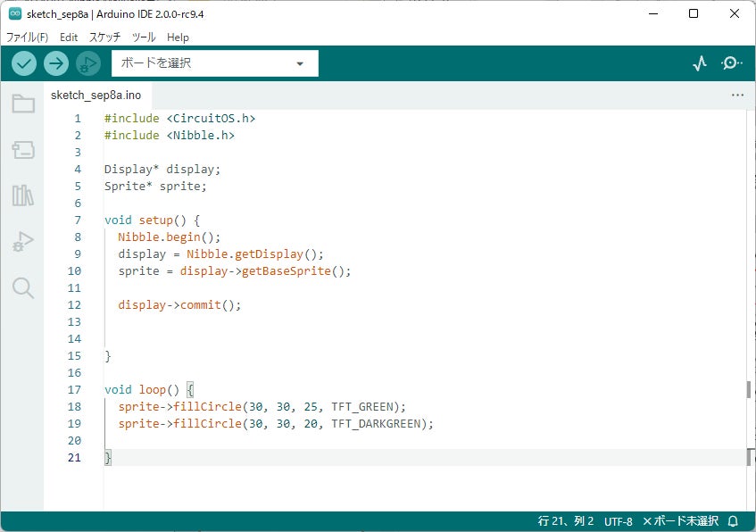Open the Sketchbook folder panel
This screenshot has height=532, width=756.
tap(23, 104)
